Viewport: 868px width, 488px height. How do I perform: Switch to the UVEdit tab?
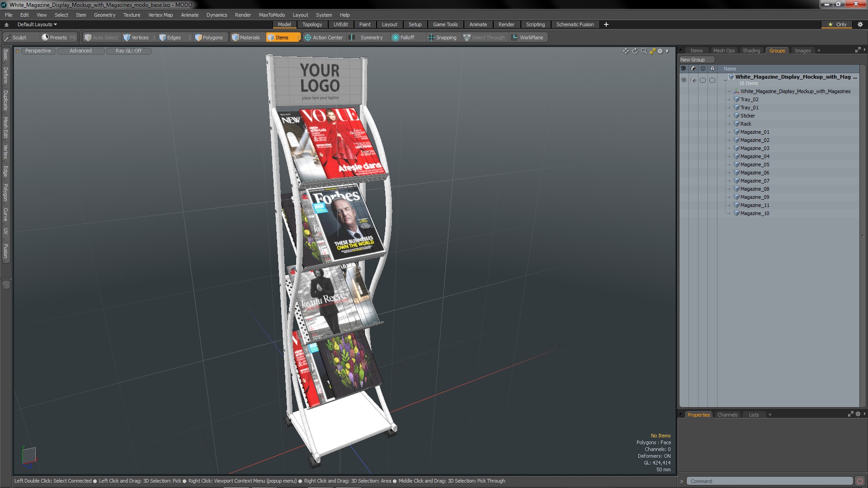click(341, 24)
